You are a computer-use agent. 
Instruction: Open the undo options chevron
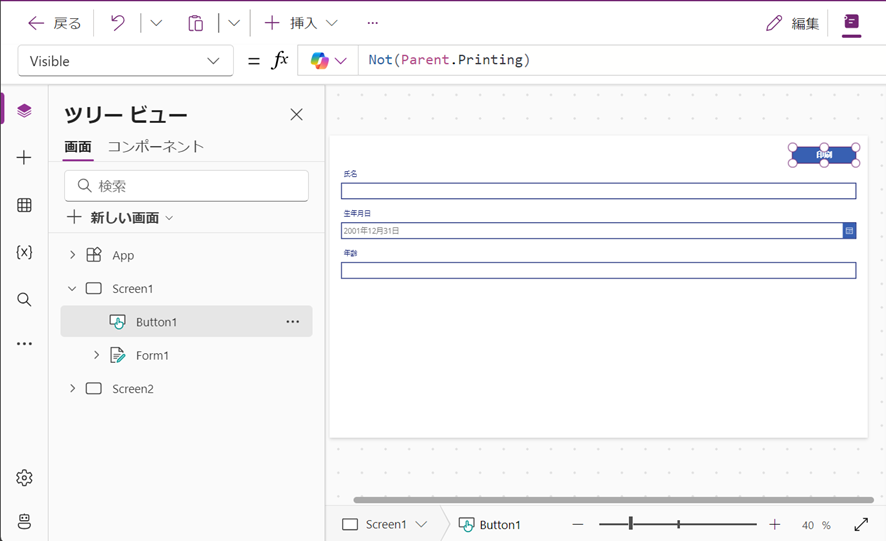click(x=156, y=23)
